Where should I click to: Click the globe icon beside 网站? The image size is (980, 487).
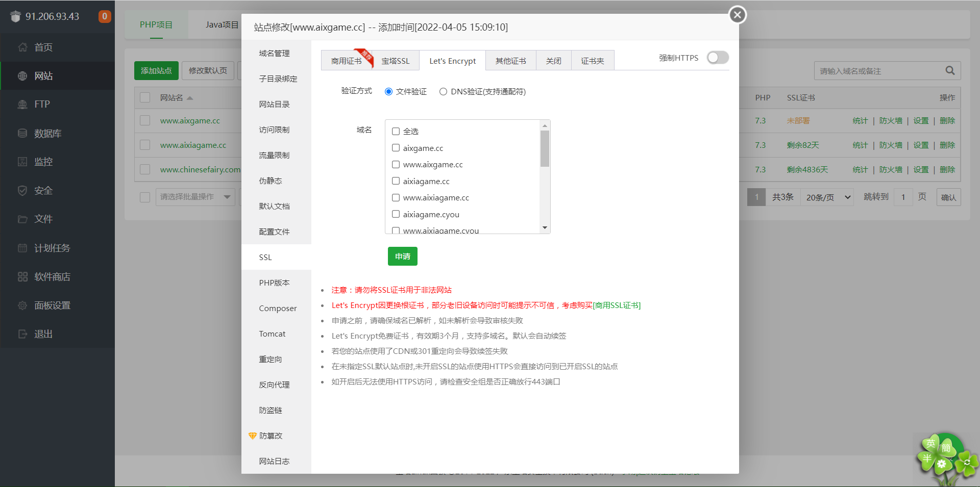point(22,76)
